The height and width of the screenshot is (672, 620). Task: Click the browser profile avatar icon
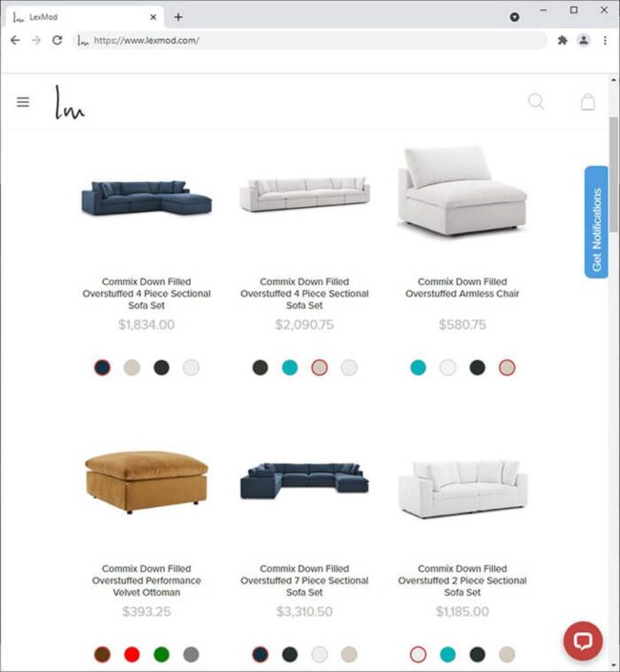point(584,40)
